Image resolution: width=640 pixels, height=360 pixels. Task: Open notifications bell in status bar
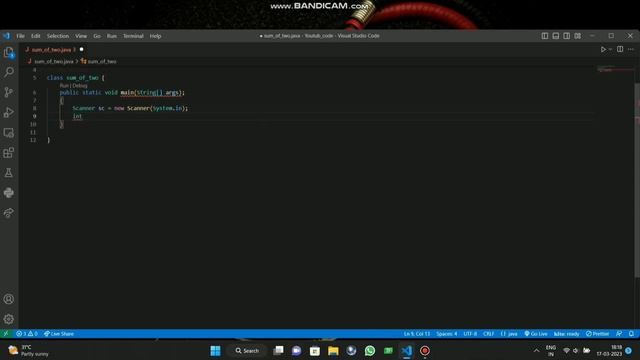[631, 334]
